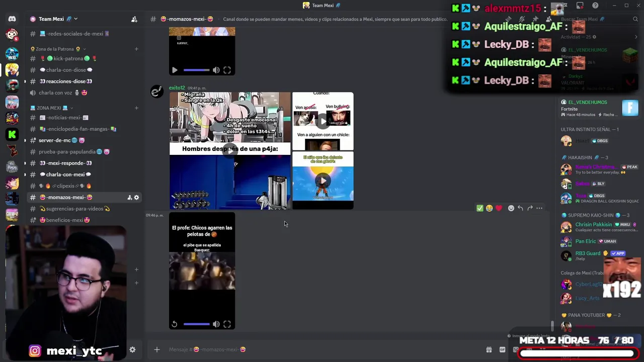This screenshot has height=362, width=644.
Task: Open the GIF picker in message bar
Action: coord(502,349)
